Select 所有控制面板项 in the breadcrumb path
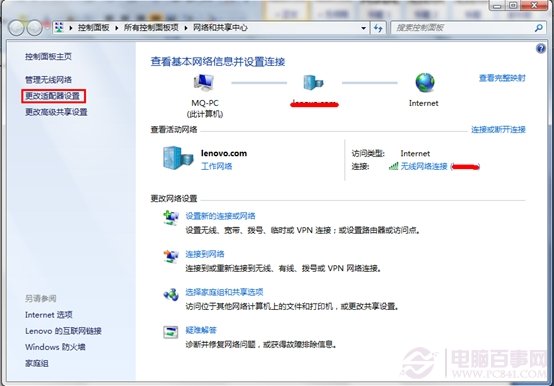 pos(151,28)
